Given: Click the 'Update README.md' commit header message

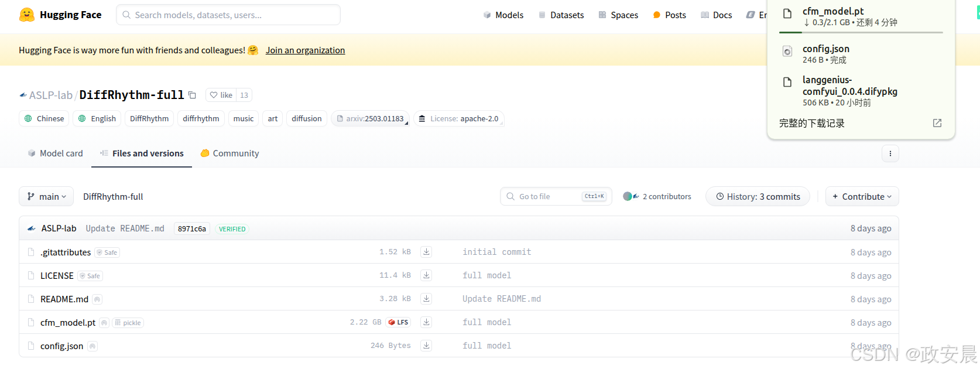Looking at the screenshot, I should [125, 228].
